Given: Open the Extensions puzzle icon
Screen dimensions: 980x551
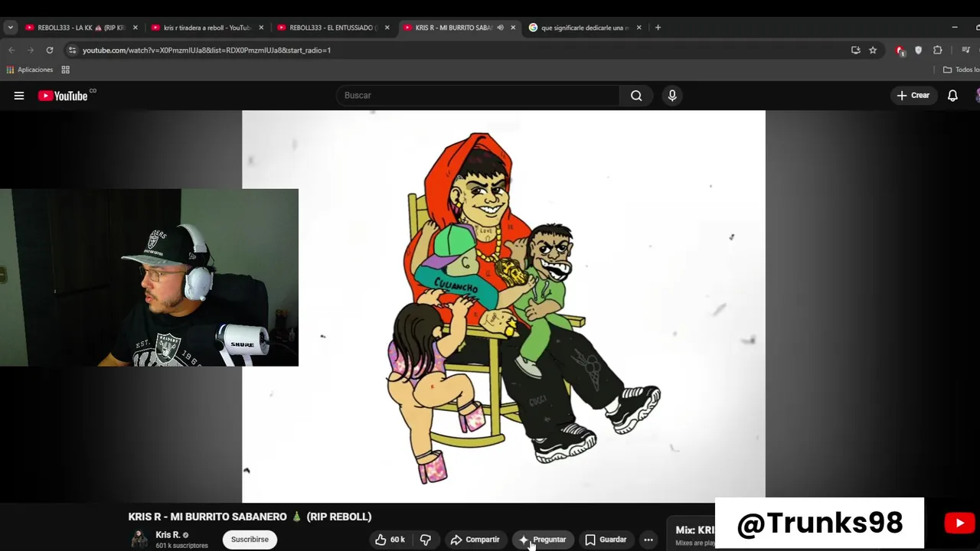Looking at the screenshot, I should coord(937,51).
